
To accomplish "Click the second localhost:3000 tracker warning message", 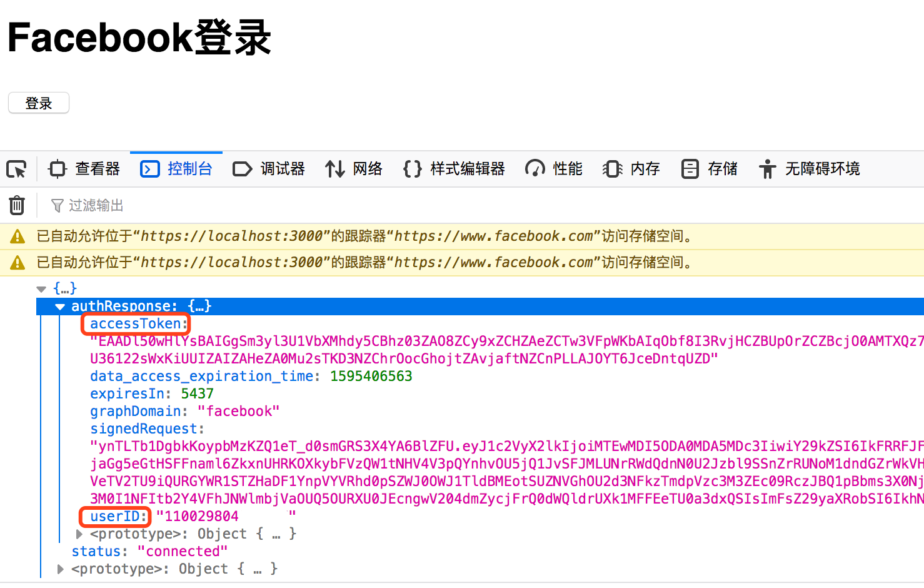I will (x=365, y=263).
